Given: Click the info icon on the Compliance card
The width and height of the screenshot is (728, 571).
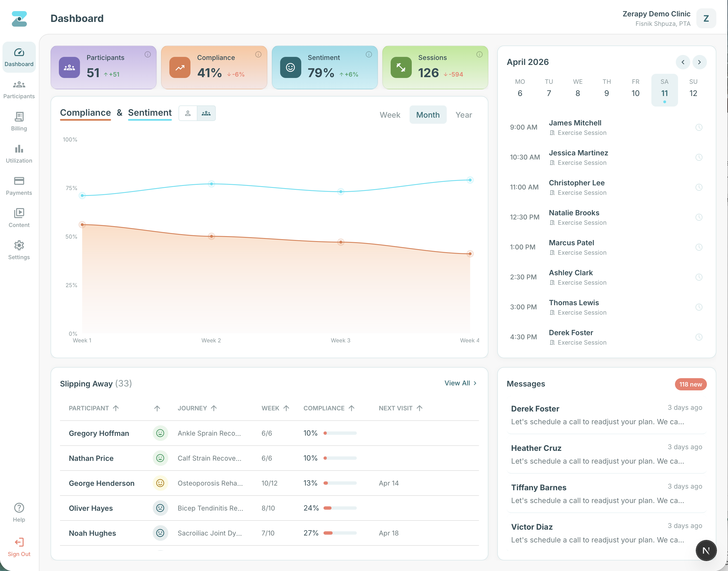Looking at the screenshot, I should [x=258, y=54].
